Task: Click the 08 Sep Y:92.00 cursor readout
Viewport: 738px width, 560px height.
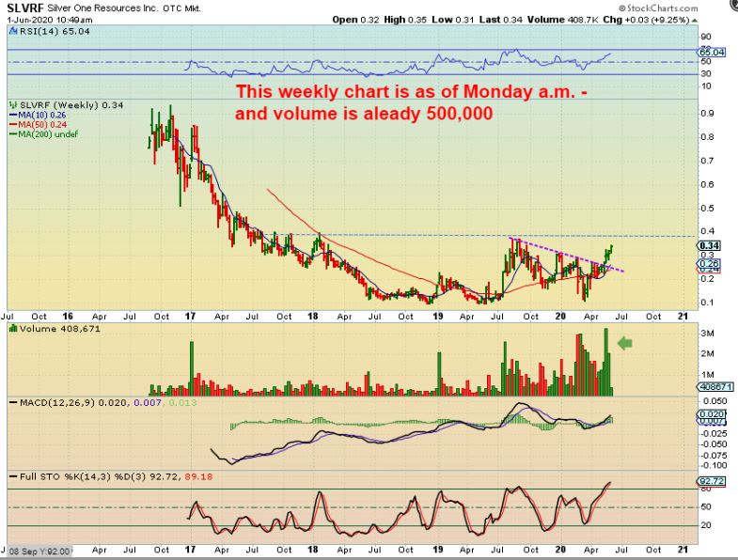Action: pos(40,551)
